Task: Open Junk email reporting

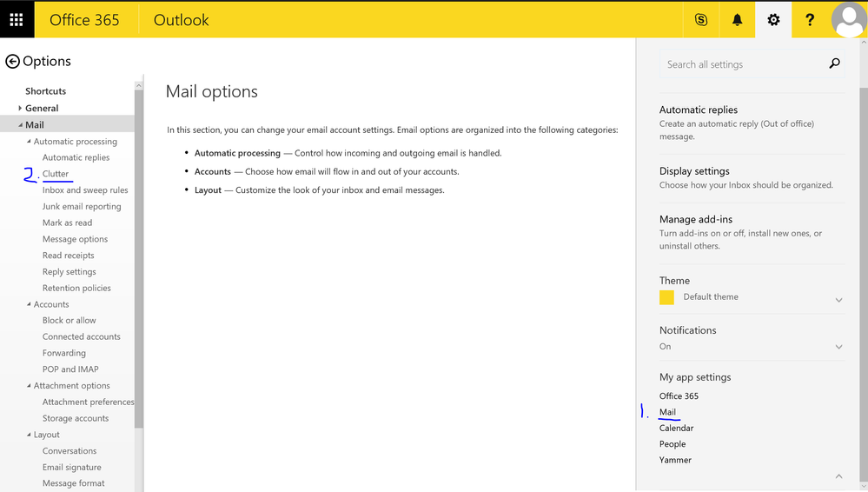Action: pos(82,206)
